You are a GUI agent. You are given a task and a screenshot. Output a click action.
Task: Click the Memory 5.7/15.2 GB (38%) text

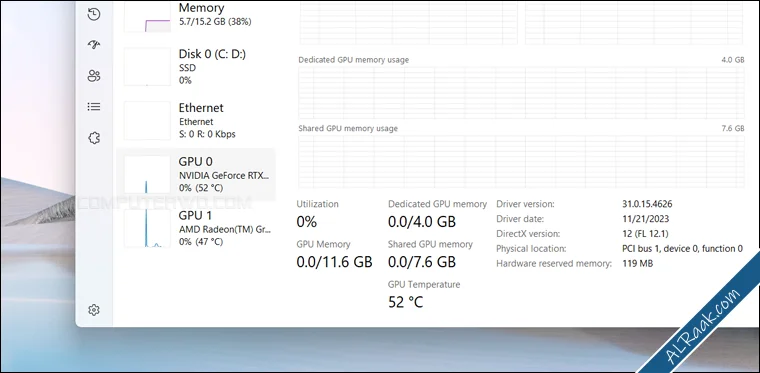tap(215, 22)
